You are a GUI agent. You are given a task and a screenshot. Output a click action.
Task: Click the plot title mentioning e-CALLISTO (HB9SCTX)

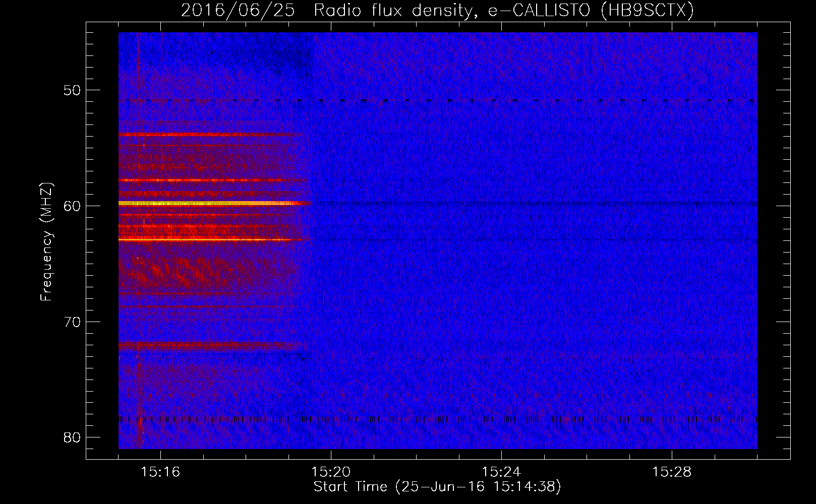[437, 10]
